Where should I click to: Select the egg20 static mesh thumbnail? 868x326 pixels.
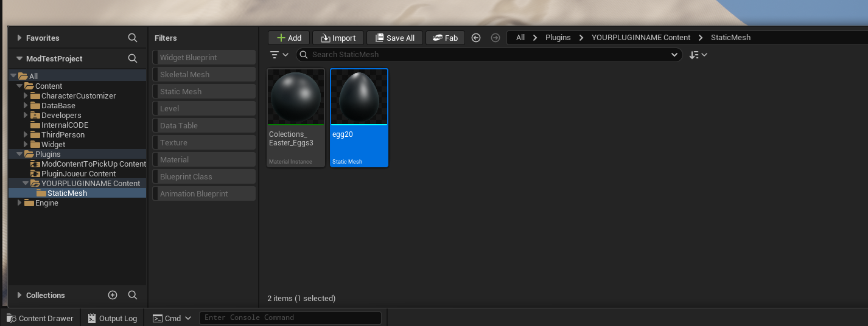point(359,97)
